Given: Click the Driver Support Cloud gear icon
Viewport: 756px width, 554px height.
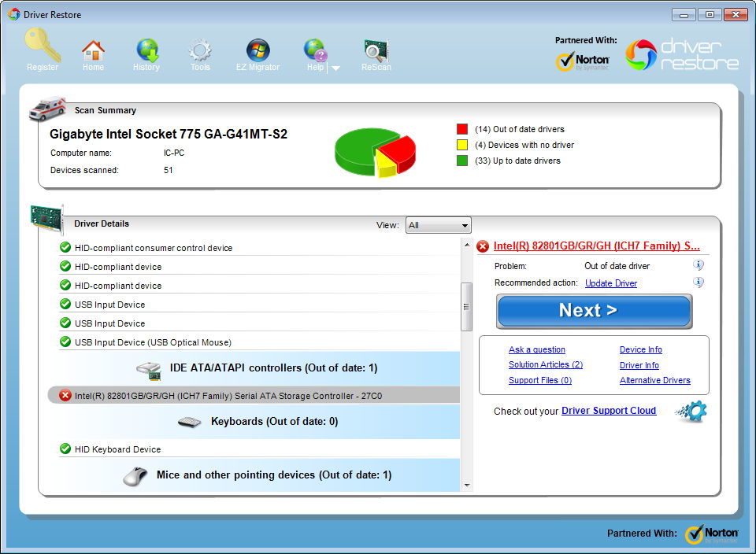Looking at the screenshot, I should (x=691, y=411).
